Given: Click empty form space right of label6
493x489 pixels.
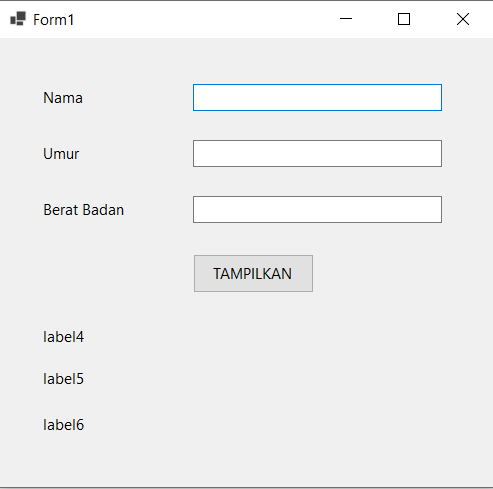Looking at the screenshot, I should (267, 425).
